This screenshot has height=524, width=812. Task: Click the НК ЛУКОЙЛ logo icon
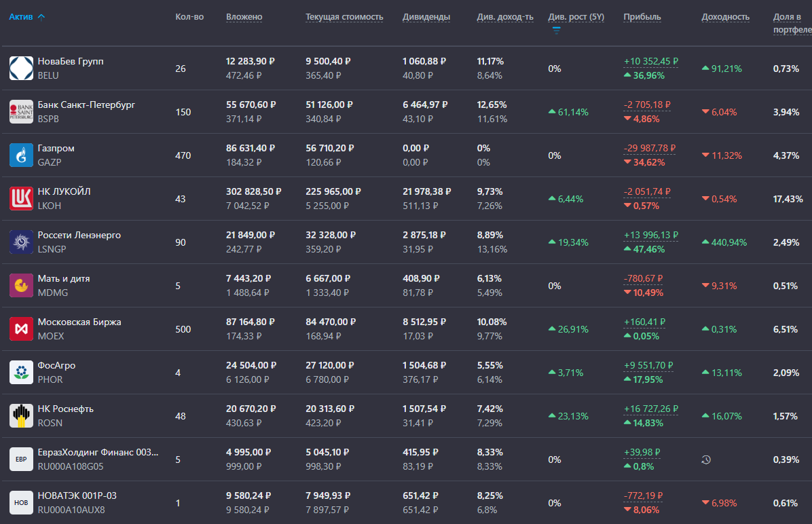[21, 199]
